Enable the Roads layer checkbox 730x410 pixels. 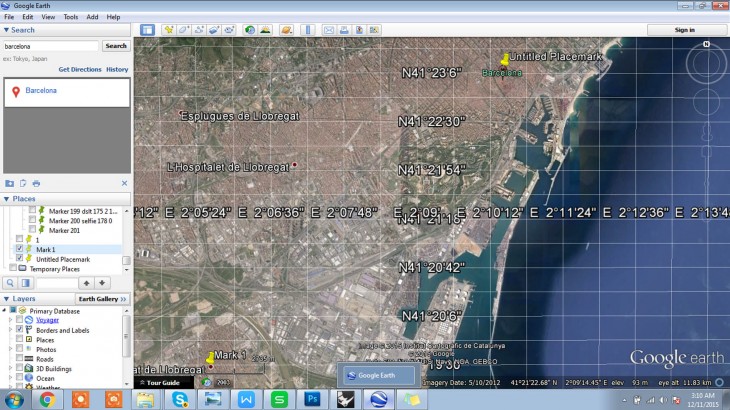point(20,359)
